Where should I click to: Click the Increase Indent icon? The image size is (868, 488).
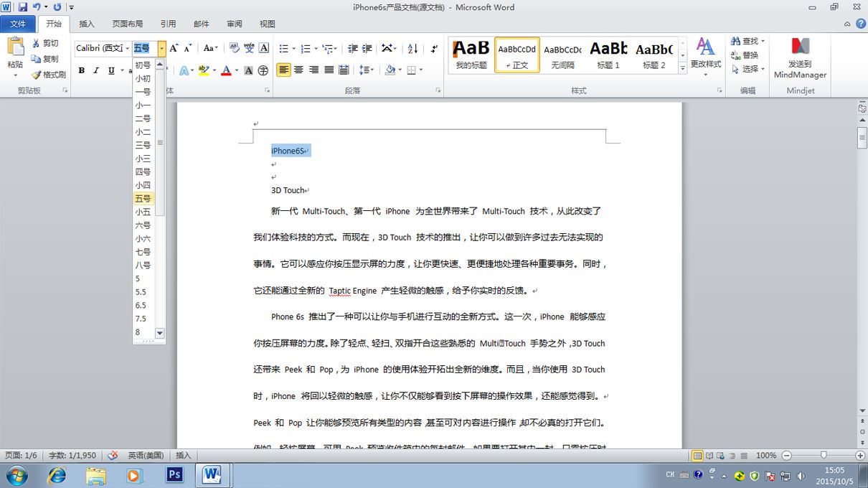tap(367, 48)
